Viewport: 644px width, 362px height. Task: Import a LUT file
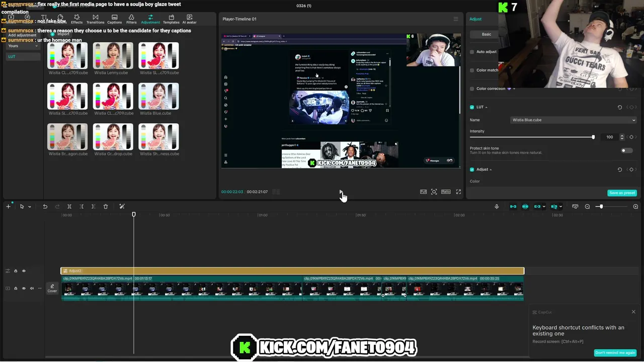pyautogui.click(x=61, y=34)
